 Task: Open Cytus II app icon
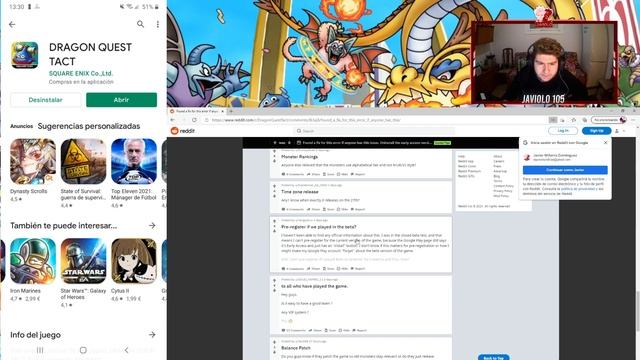[x=134, y=261]
